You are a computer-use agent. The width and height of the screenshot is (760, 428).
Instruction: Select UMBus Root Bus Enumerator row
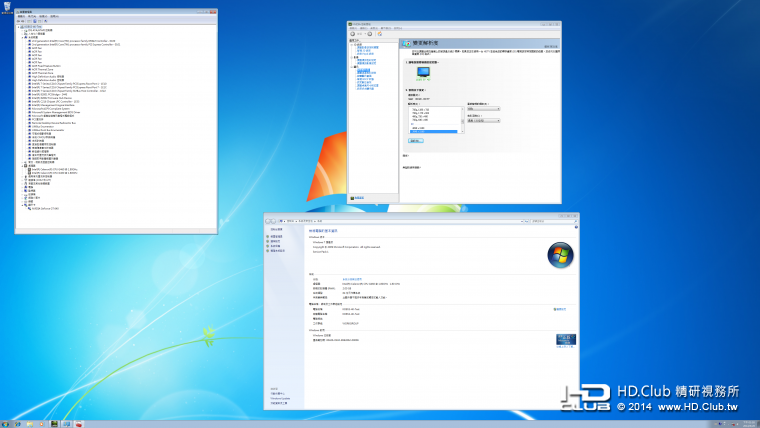[x=46, y=130]
